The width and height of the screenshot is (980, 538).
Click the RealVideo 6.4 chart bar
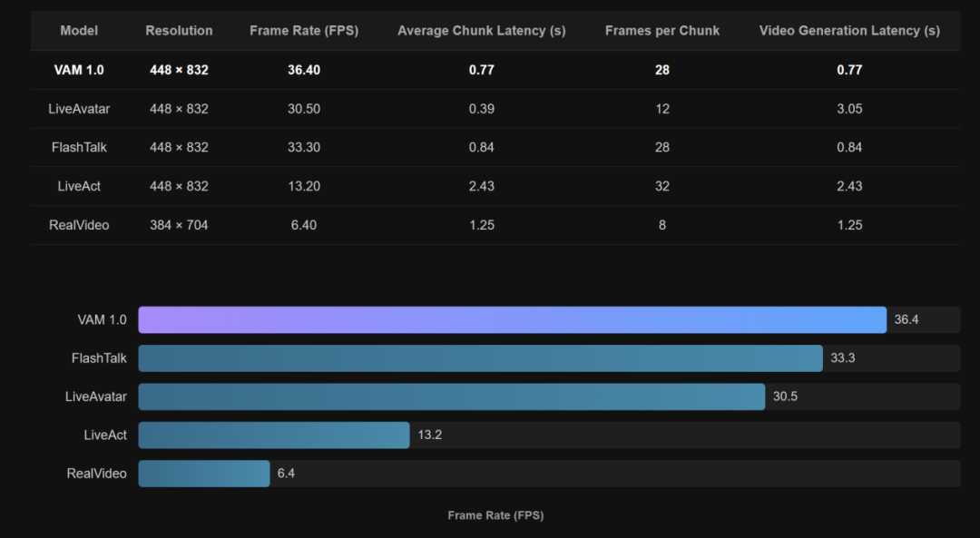[x=204, y=474]
